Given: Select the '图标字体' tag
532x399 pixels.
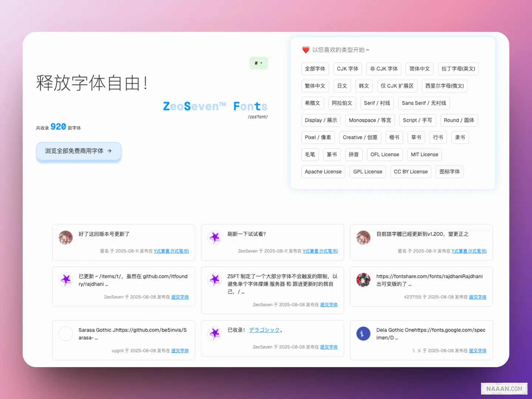Looking at the screenshot, I should (x=449, y=172).
